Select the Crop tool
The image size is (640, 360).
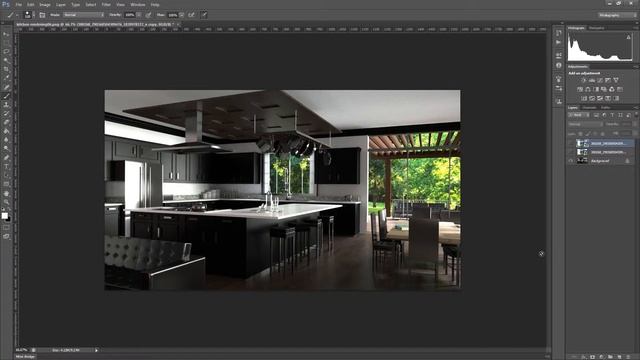(6, 69)
